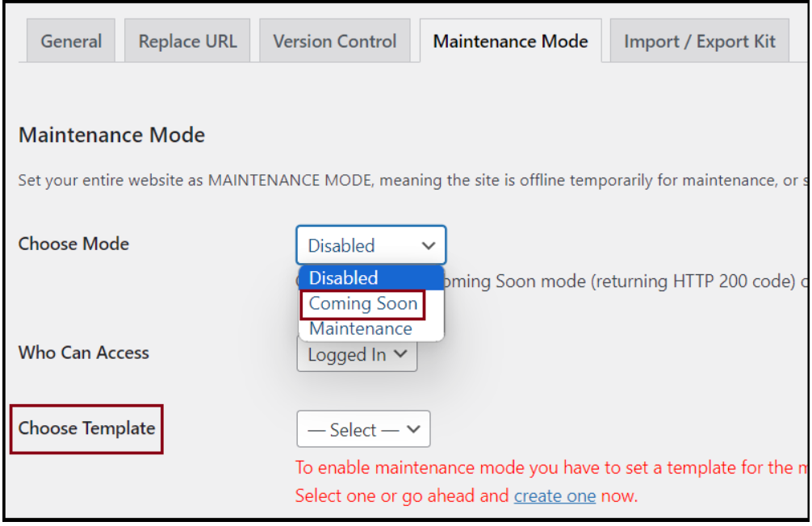The height and width of the screenshot is (526, 812).
Task: Click the Who Can Access label
Action: [x=84, y=353]
